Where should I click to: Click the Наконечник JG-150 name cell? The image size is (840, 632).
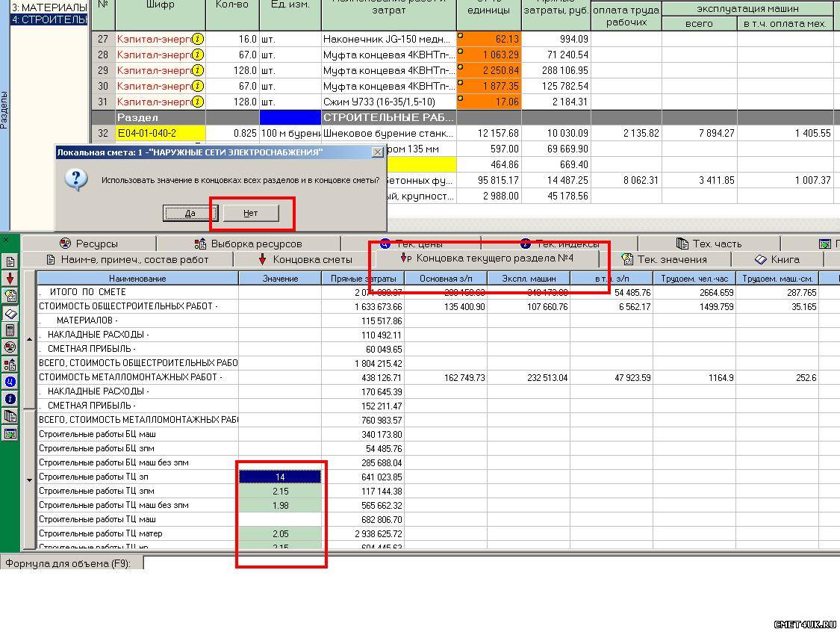point(388,39)
